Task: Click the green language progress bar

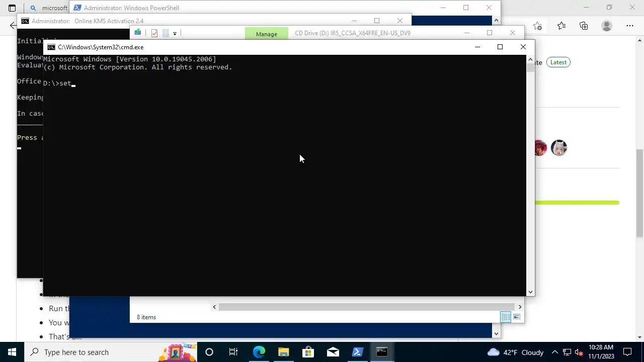Action: pos(577,203)
